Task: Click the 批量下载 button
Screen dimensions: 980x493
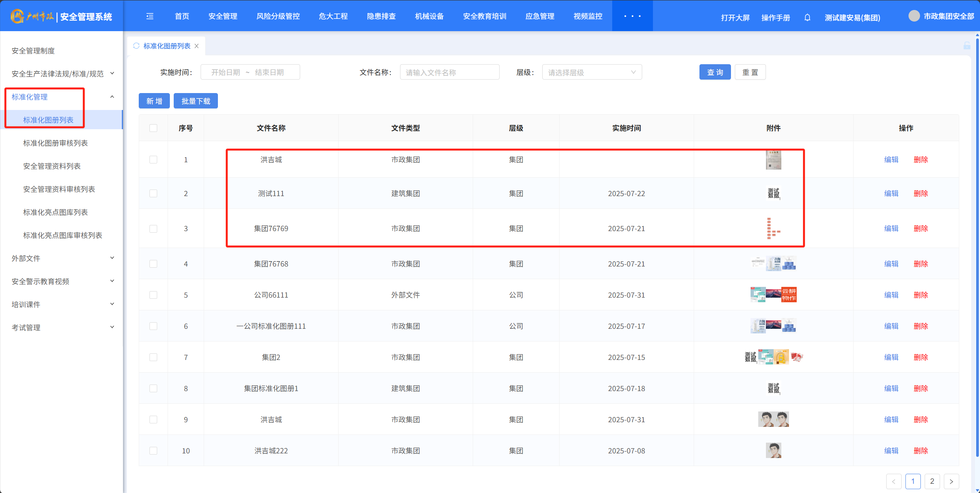Action: click(x=196, y=101)
